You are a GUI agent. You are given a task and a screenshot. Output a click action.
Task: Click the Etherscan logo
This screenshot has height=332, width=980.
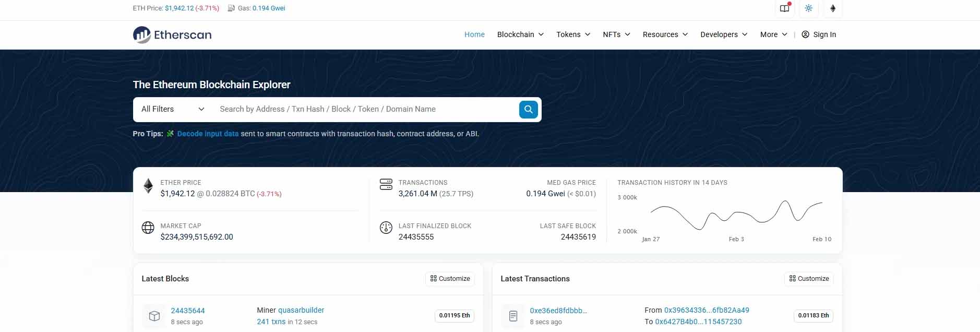172,35
